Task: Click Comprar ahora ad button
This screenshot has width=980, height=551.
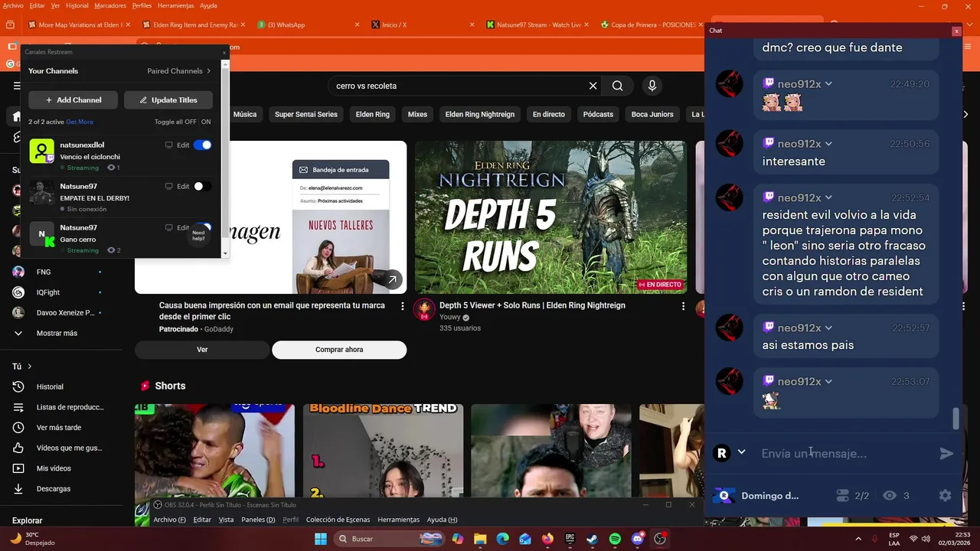Action: tap(339, 350)
